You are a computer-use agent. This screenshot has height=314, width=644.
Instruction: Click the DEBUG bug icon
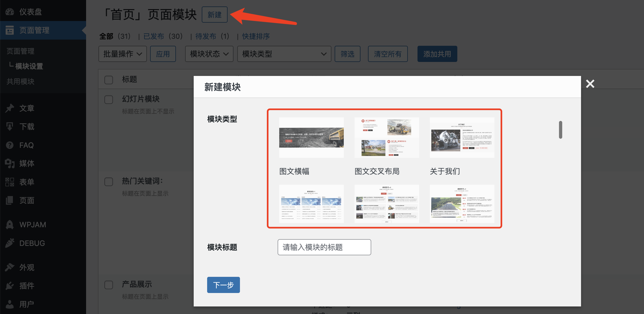(10, 243)
